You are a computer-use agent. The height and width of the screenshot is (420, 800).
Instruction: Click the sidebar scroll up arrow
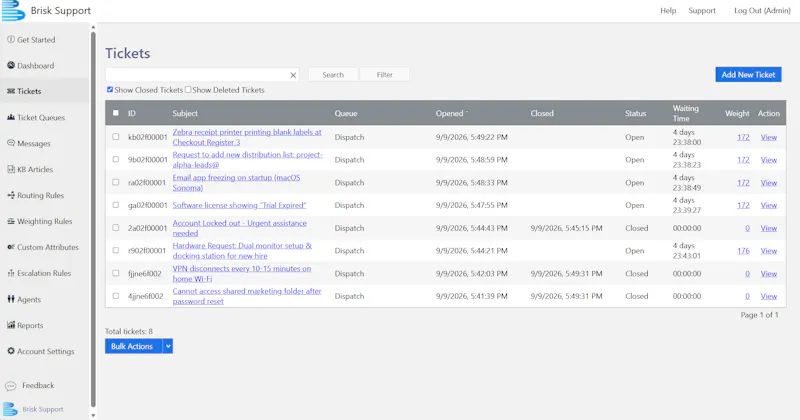(93, 27)
